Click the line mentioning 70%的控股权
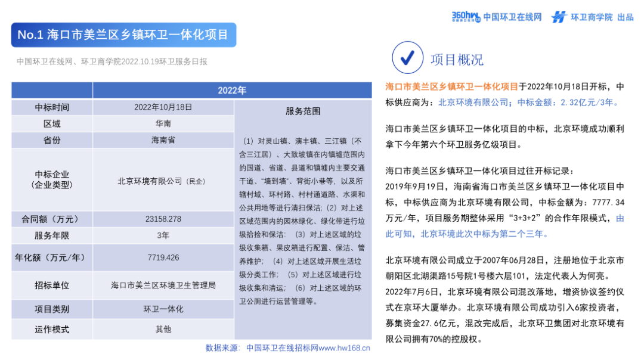The height and width of the screenshot is (360, 644). coord(434,340)
